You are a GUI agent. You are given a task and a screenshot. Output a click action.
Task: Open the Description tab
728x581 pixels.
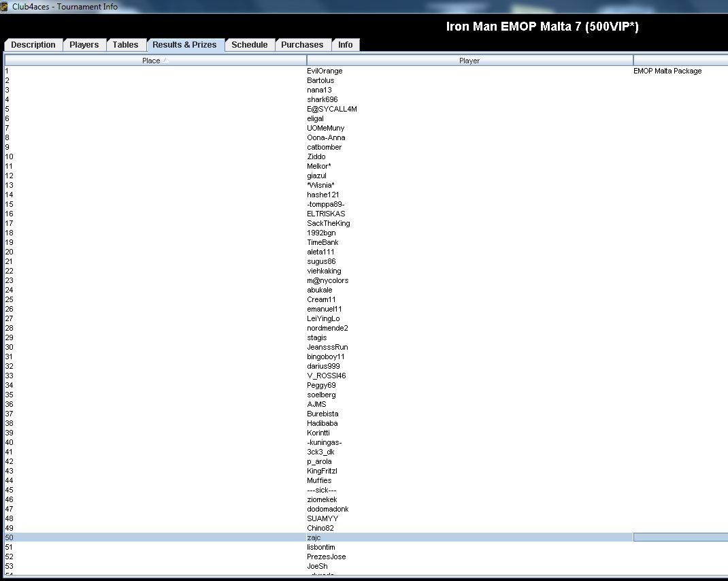pos(33,45)
